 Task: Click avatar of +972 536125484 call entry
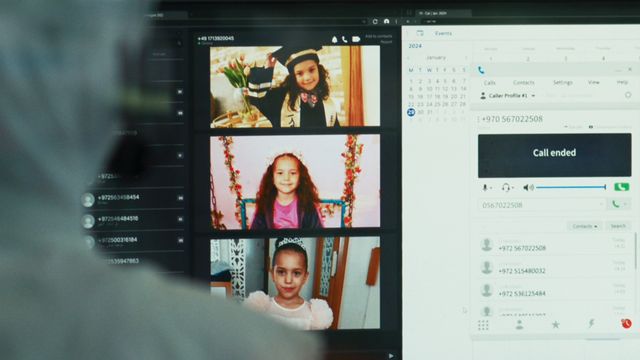(487, 290)
